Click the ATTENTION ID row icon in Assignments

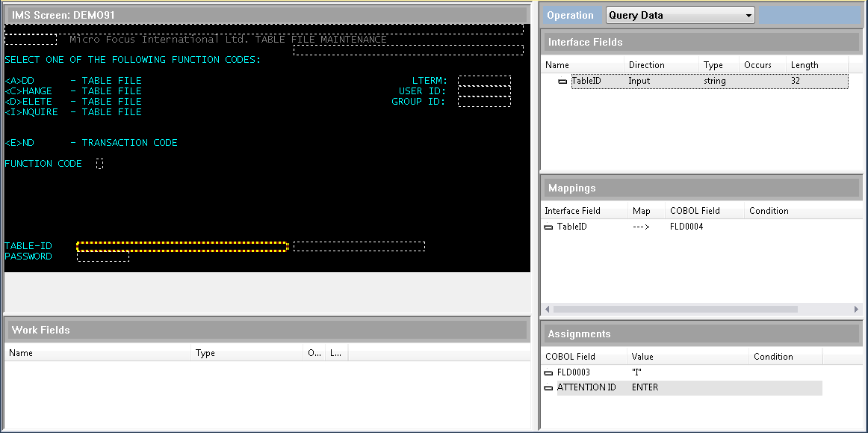[x=548, y=387]
